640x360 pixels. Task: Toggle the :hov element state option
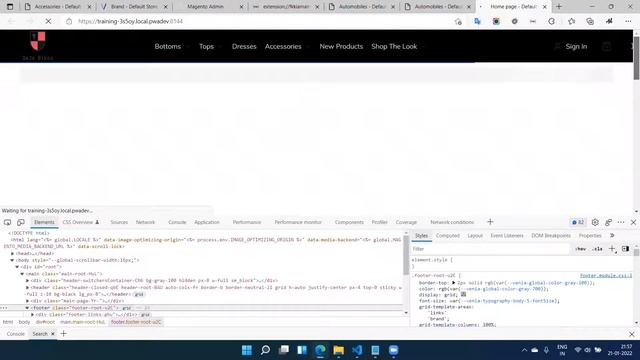580,249
